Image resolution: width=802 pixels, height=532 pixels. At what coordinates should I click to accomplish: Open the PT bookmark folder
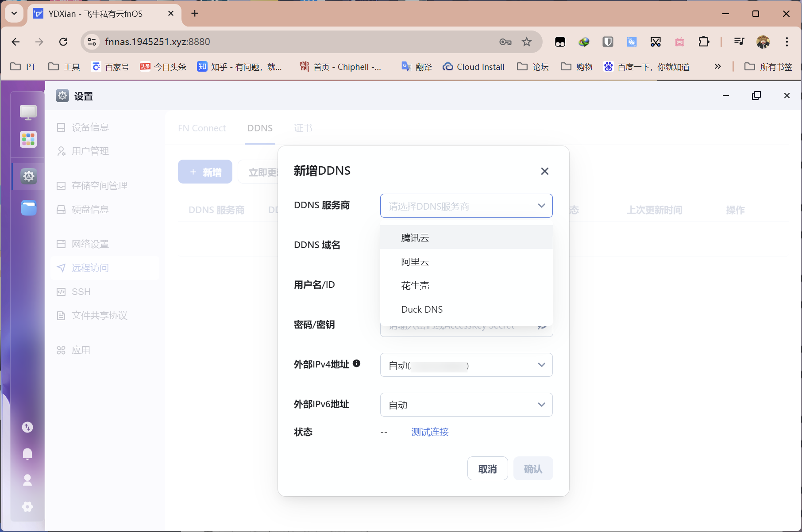(23, 67)
